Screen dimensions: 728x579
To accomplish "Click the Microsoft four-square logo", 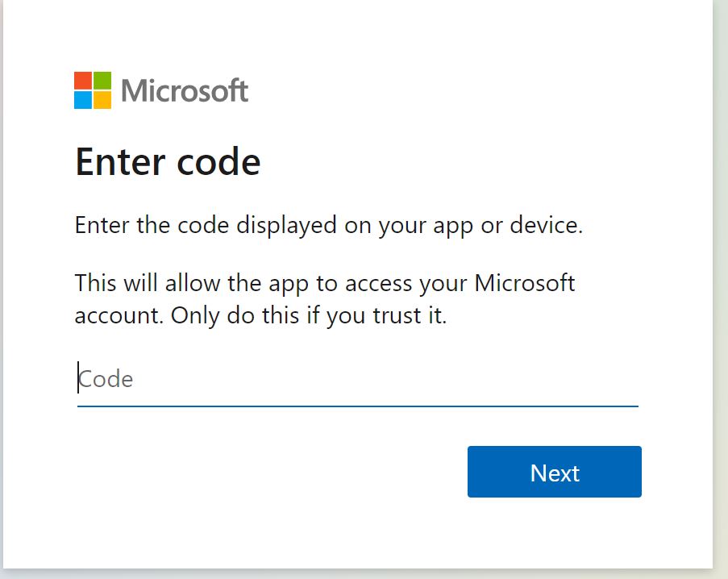I will [92, 91].
